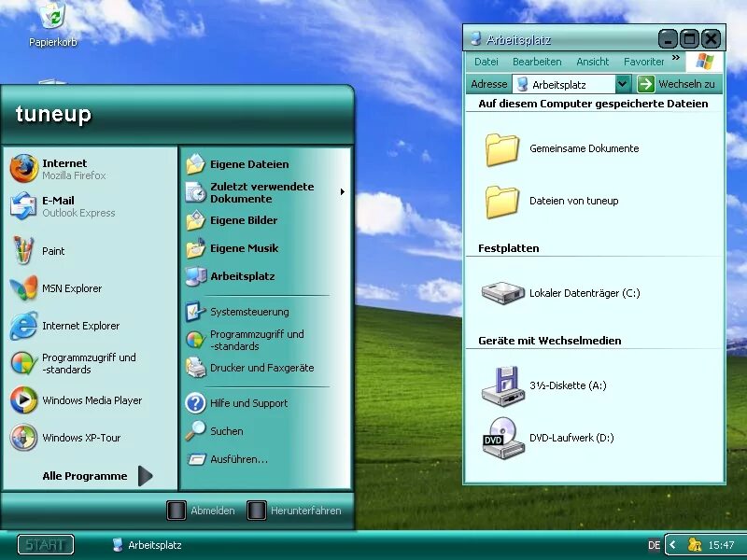Open the Adresse bar dropdown arrow
Image resolution: width=747 pixels, height=560 pixels.
tap(622, 84)
